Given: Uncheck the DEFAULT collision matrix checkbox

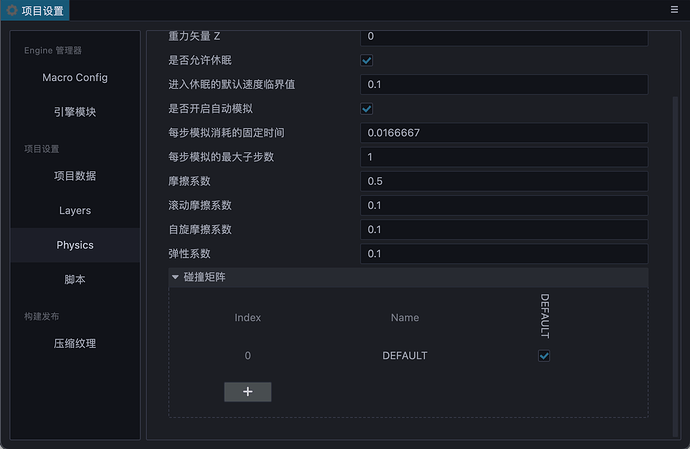Looking at the screenshot, I should coord(544,356).
